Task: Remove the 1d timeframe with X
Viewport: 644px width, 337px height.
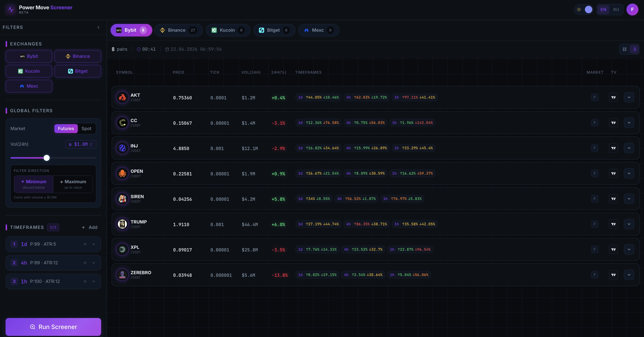Action: point(85,244)
